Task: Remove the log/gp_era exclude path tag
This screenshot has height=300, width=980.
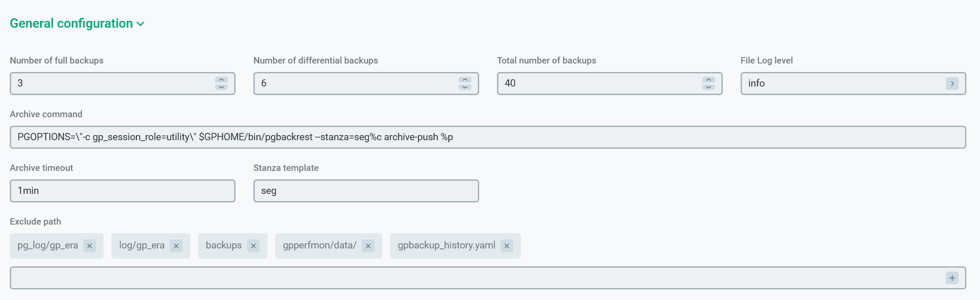Action: [x=176, y=246]
